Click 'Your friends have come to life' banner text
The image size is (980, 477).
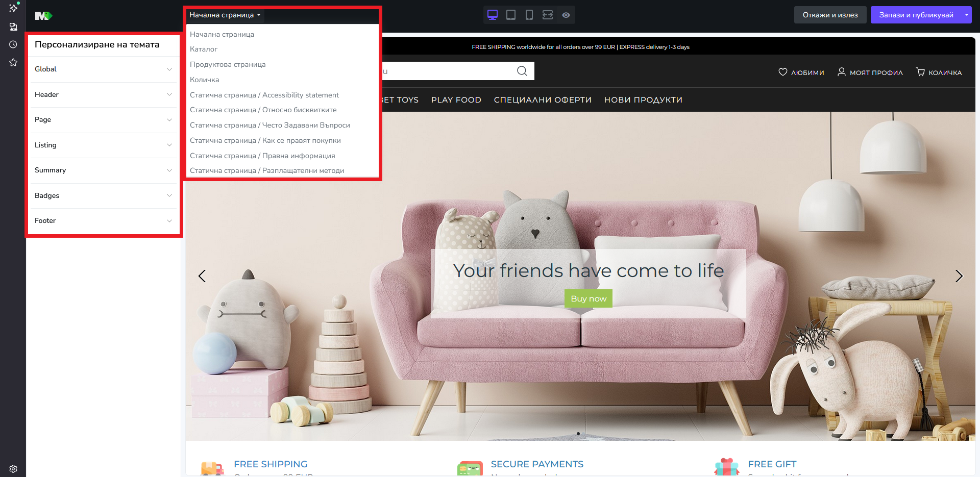click(589, 270)
